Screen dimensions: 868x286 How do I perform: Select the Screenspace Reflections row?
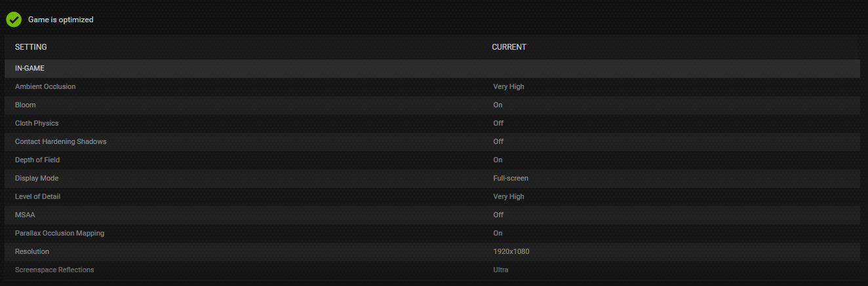coord(54,270)
